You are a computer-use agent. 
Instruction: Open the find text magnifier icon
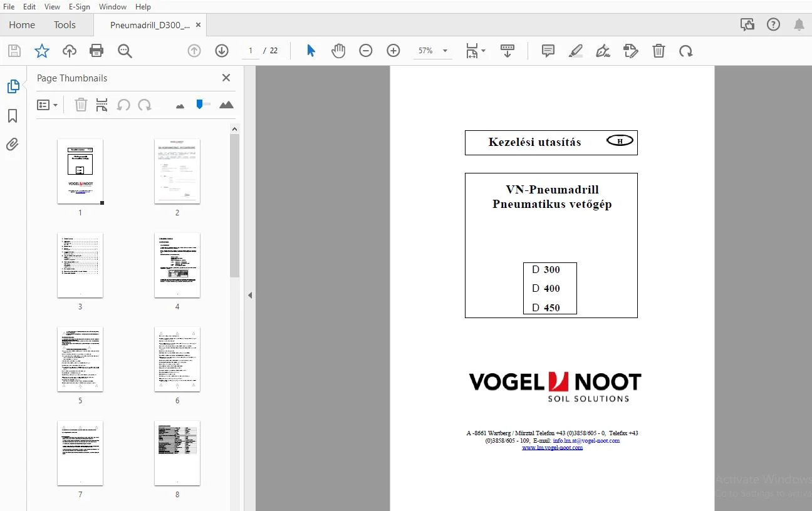pyautogui.click(x=125, y=51)
